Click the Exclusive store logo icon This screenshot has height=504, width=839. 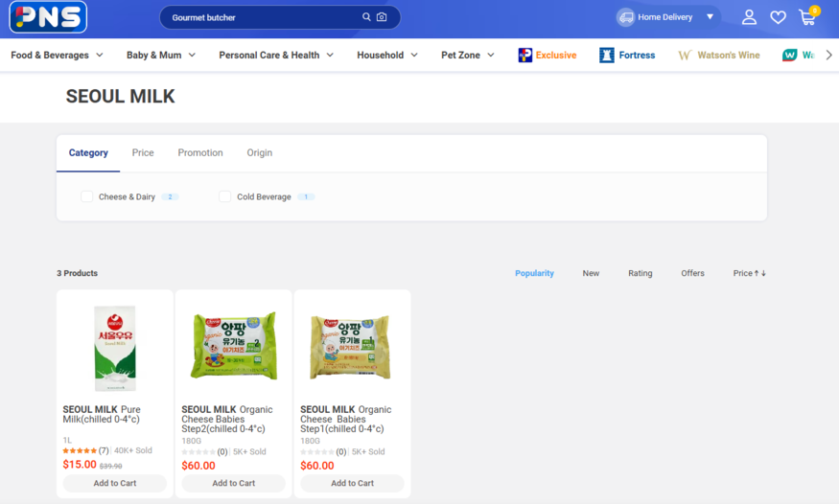524,55
